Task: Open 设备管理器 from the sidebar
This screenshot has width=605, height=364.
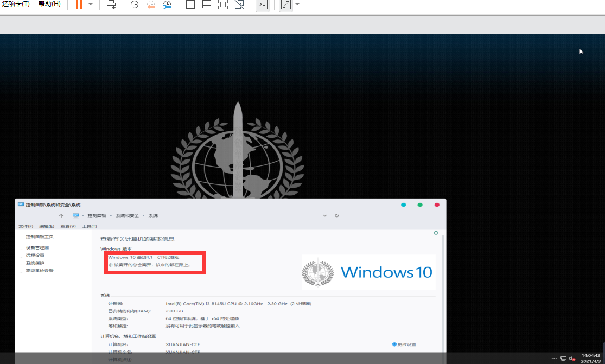Action: pos(37,247)
